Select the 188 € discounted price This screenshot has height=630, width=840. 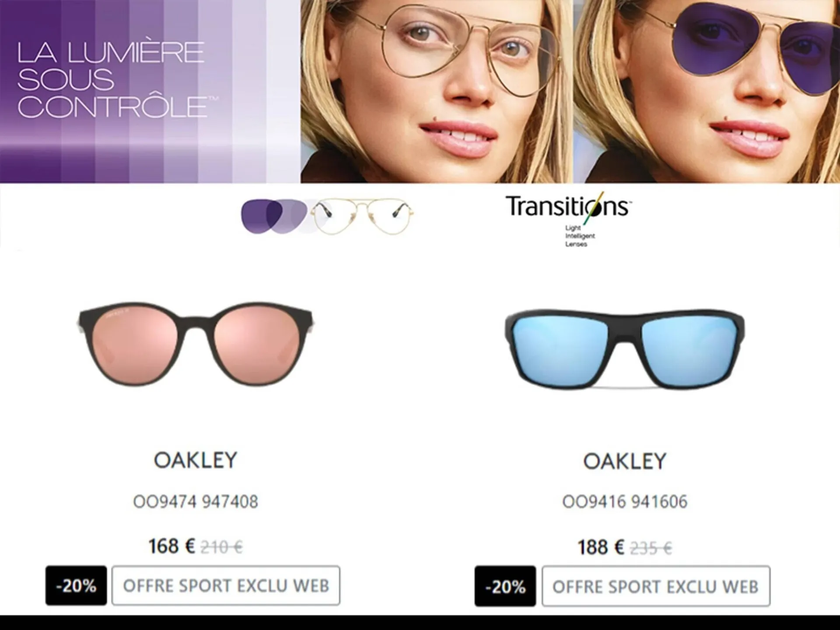click(x=601, y=547)
